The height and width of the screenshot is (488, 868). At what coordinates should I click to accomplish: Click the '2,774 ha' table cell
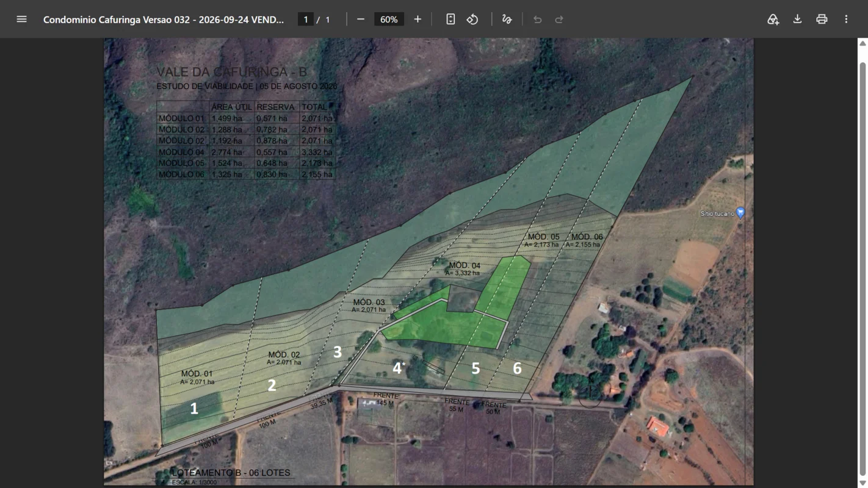click(x=226, y=152)
